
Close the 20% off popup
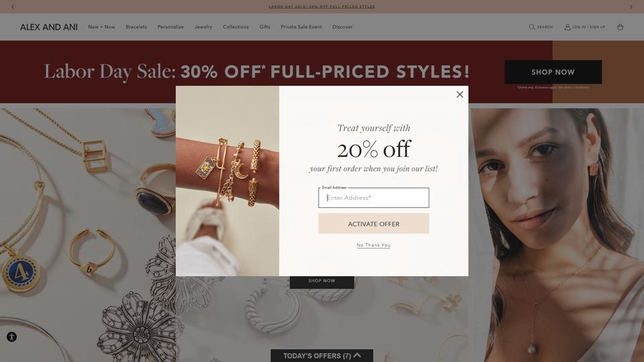tap(460, 95)
